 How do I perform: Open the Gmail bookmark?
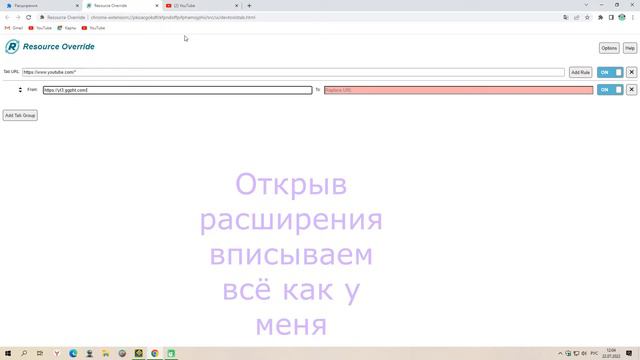tap(14, 28)
